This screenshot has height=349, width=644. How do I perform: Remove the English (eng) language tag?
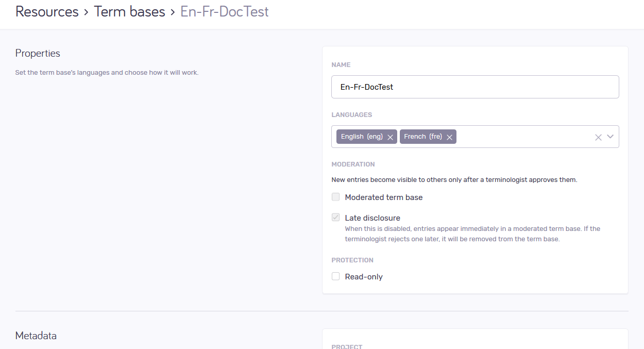tap(390, 137)
